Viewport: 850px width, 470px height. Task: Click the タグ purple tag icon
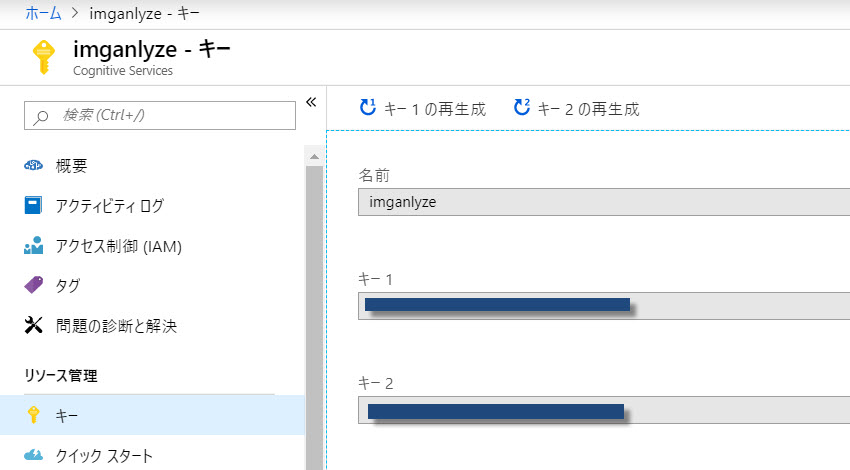click(x=34, y=285)
